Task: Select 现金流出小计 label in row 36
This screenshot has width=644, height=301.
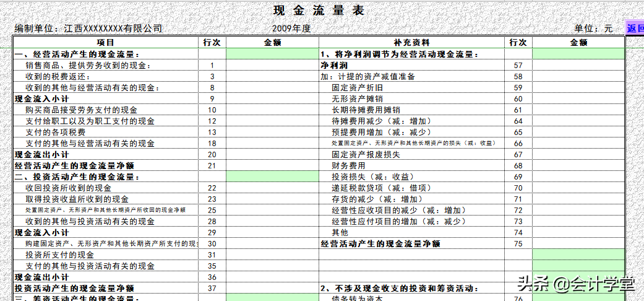Action: click(x=41, y=277)
